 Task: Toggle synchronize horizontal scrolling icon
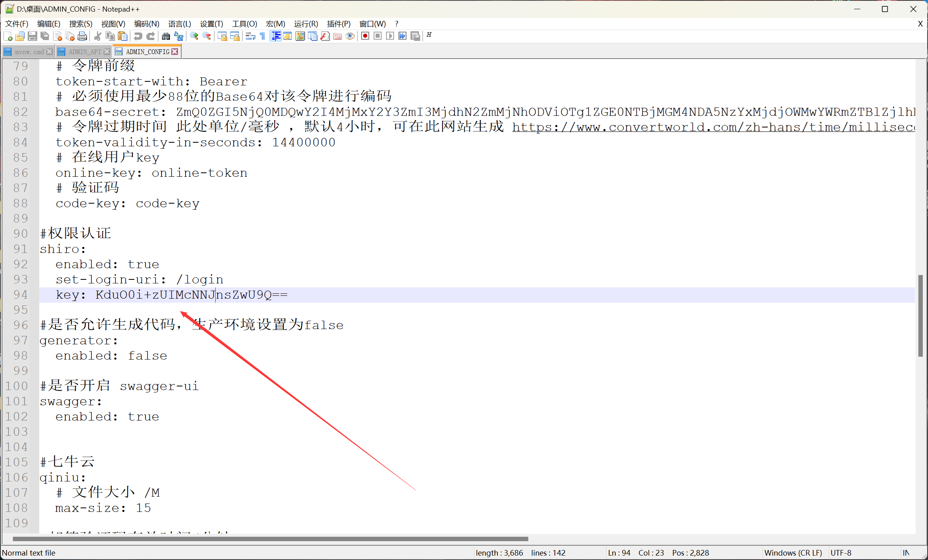click(x=235, y=36)
